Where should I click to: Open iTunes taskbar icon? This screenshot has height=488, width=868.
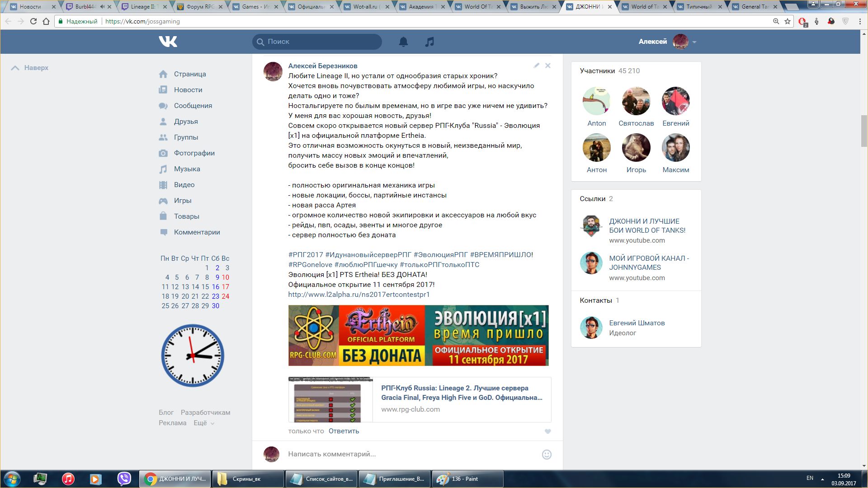click(x=68, y=479)
